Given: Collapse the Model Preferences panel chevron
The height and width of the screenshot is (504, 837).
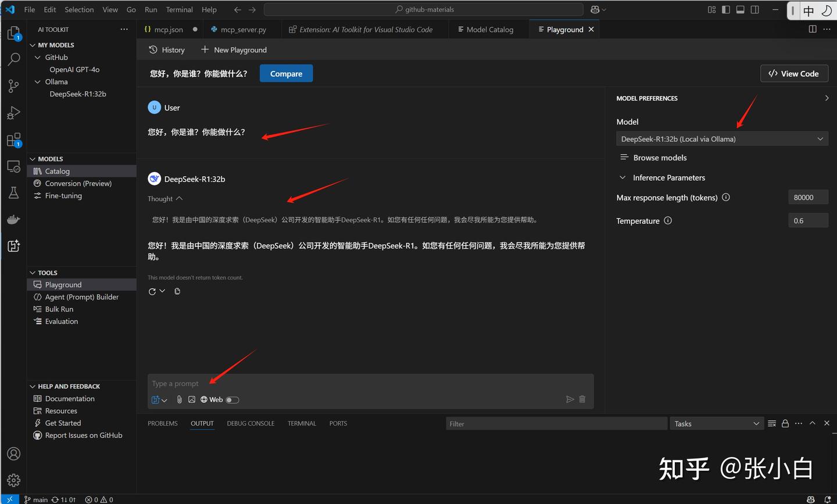Looking at the screenshot, I should [x=827, y=98].
